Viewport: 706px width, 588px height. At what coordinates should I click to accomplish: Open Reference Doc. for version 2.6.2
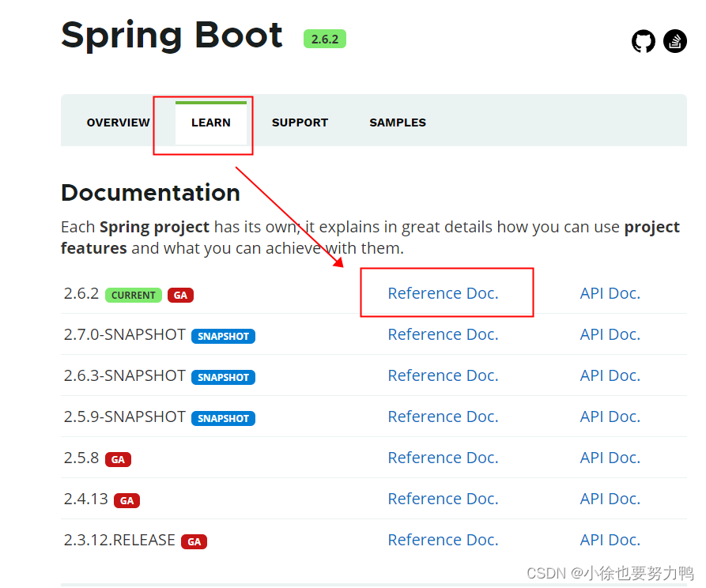443,293
